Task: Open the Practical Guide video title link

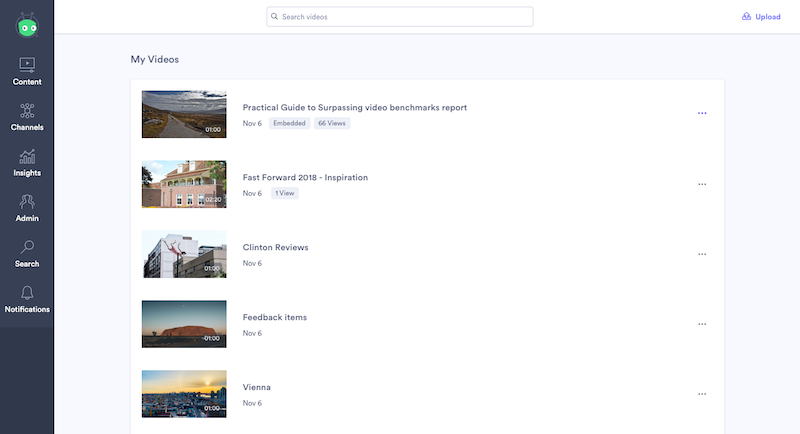Action: (x=355, y=108)
